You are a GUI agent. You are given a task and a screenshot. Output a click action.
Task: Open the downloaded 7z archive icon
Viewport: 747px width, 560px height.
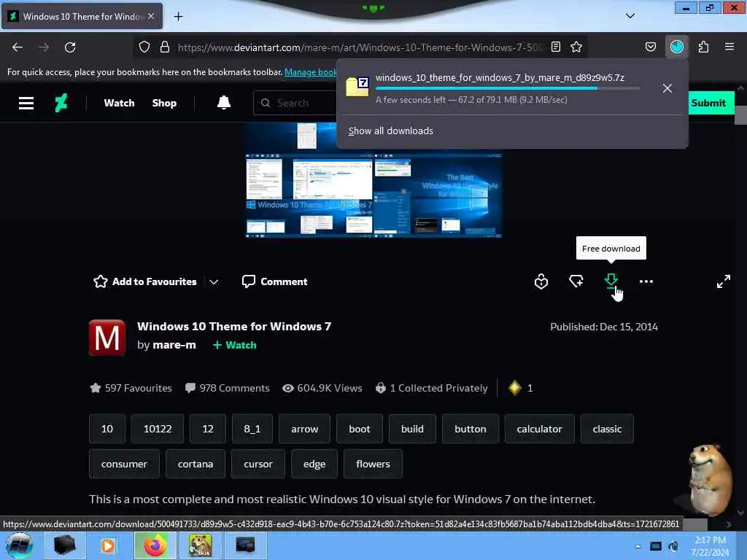tap(357, 87)
